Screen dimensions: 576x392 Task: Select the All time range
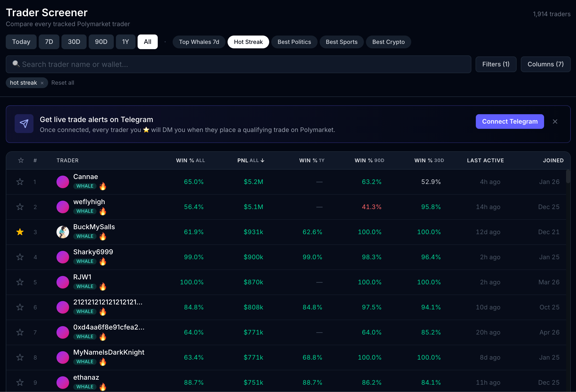(x=148, y=42)
